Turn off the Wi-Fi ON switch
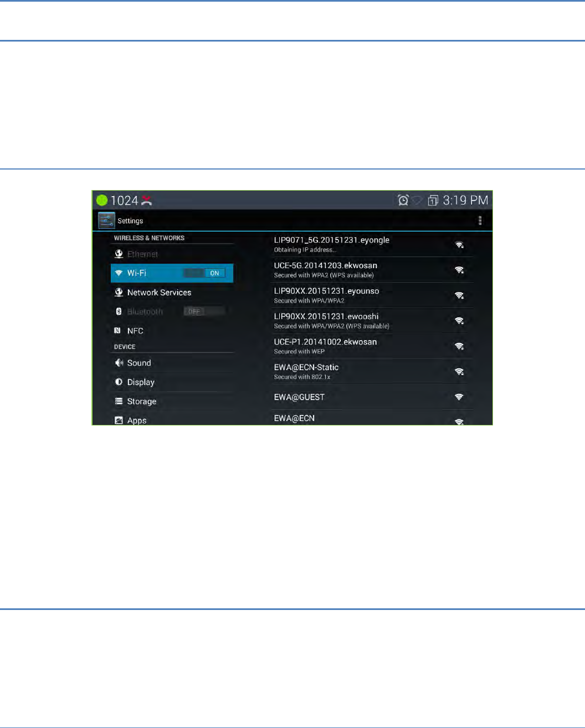This screenshot has height=728, width=585. click(204, 273)
